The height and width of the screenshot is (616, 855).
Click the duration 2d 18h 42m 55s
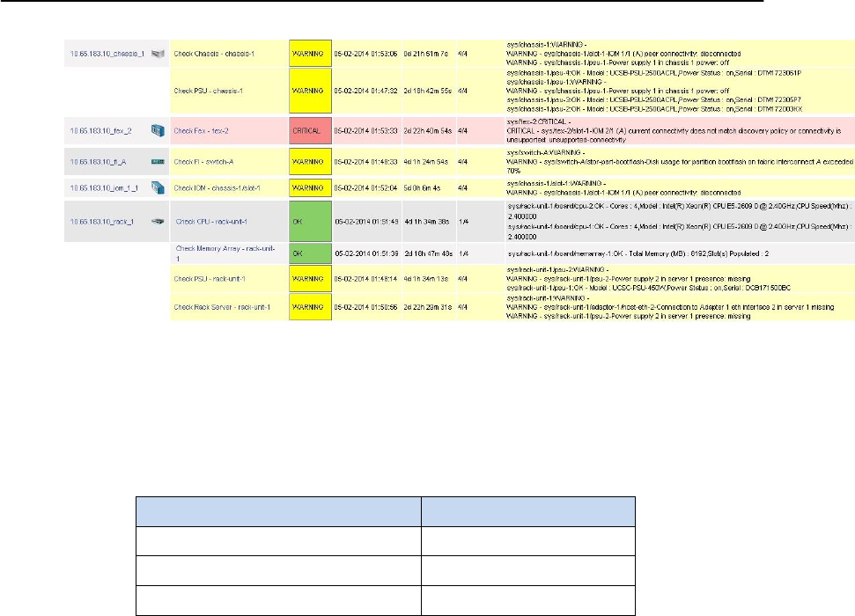(428, 91)
